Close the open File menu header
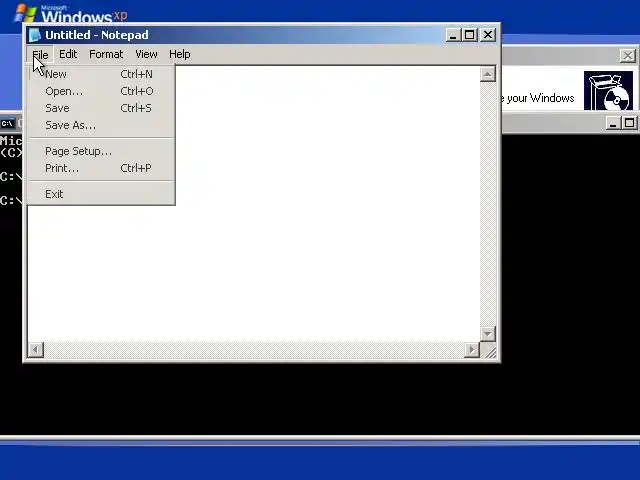 click(x=40, y=54)
